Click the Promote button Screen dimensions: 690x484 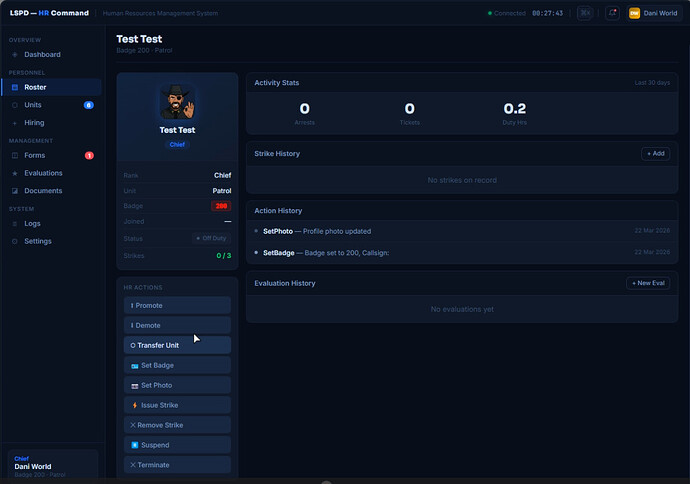tap(177, 305)
